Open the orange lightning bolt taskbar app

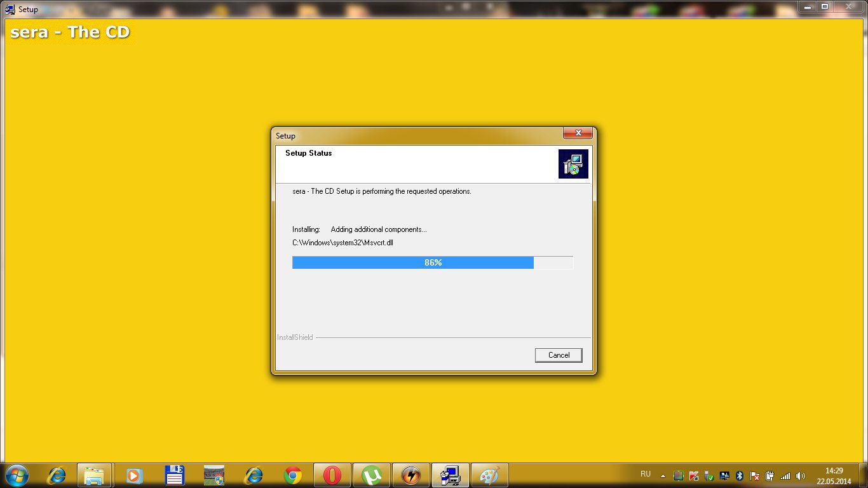pos(411,475)
